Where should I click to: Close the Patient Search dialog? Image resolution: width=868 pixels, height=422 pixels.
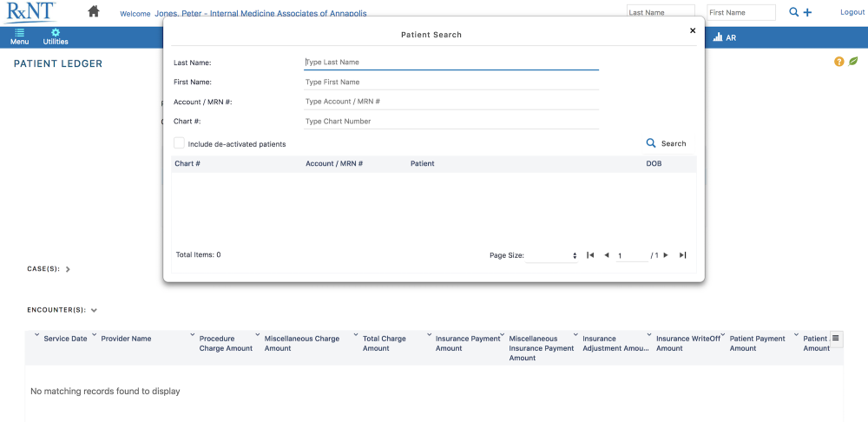tap(693, 31)
